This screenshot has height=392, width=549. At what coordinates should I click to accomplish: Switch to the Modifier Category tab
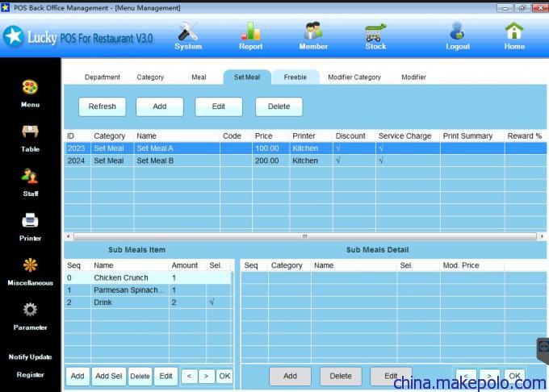(x=354, y=77)
